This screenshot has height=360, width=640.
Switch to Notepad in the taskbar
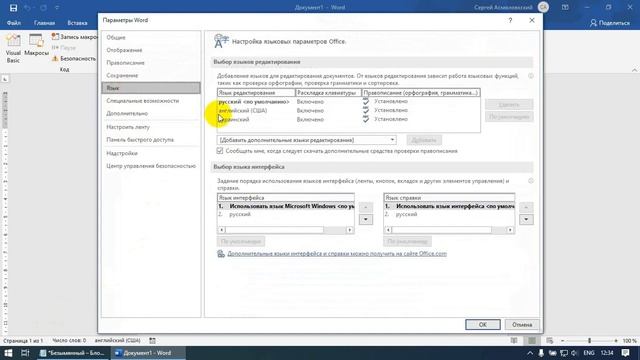tap(73, 353)
